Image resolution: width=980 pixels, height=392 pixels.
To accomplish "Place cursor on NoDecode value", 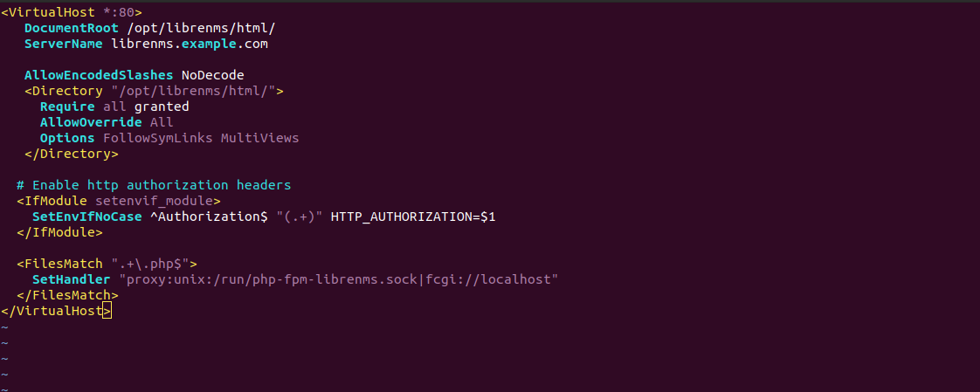I will pos(212,75).
